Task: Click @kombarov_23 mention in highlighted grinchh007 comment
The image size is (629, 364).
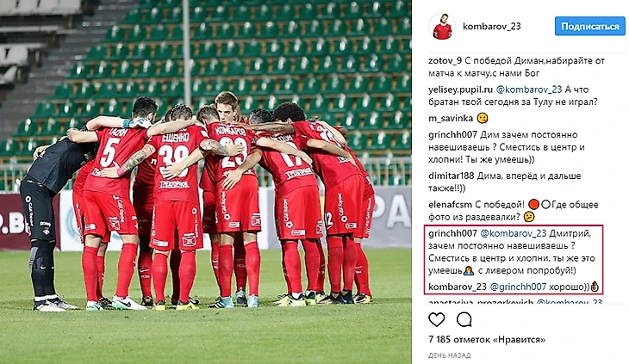Action: pos(513,233)
